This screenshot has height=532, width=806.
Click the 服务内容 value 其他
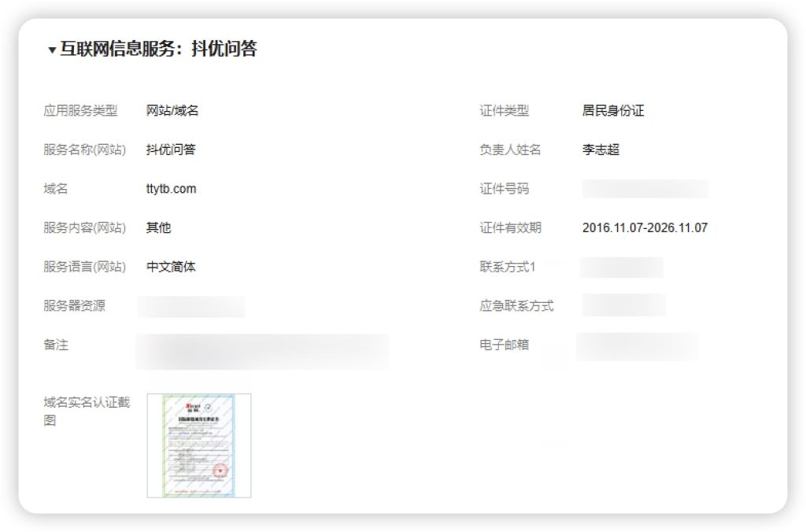coord(158,228)
